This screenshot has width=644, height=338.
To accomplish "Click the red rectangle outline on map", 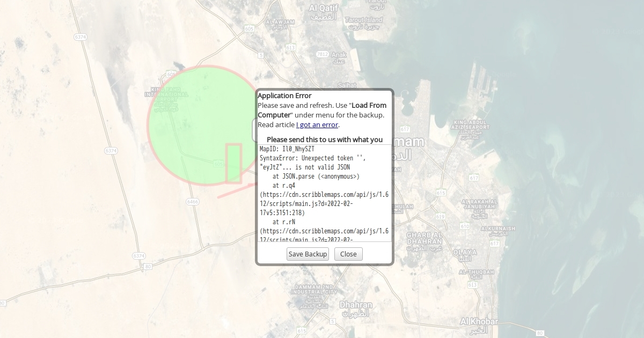I will pyautogui.click(x=233, y=164).
